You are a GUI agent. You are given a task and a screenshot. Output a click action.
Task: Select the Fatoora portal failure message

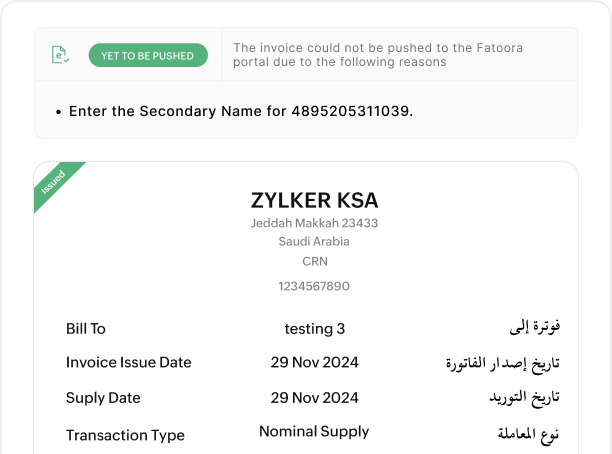coord(378,55)
